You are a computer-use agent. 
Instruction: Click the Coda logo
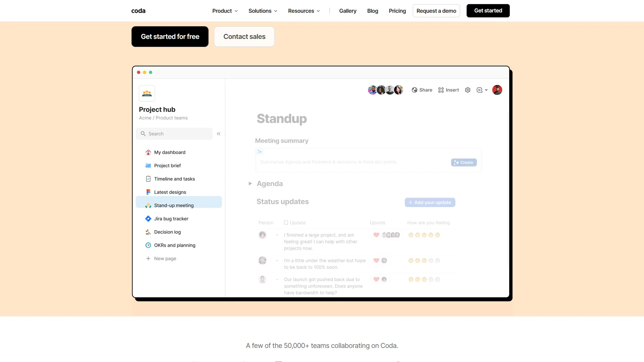138,11
